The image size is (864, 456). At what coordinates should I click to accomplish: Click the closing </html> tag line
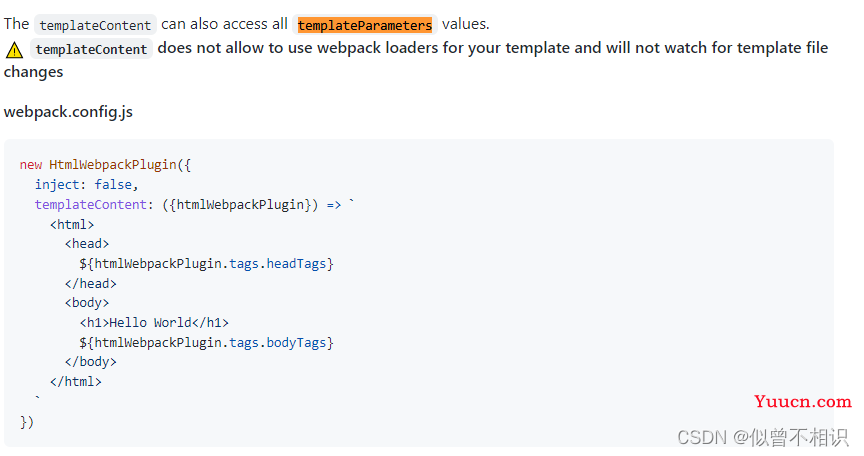[75, 382]
